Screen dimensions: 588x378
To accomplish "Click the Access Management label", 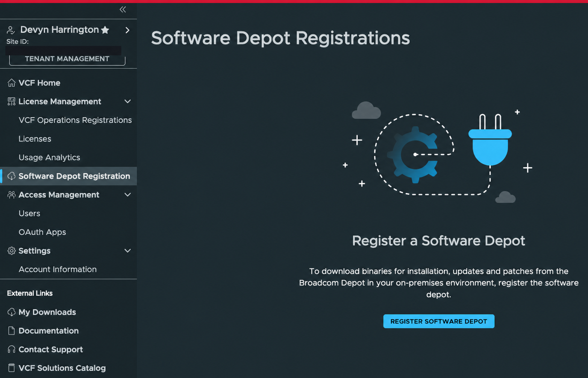I will 59,195.
